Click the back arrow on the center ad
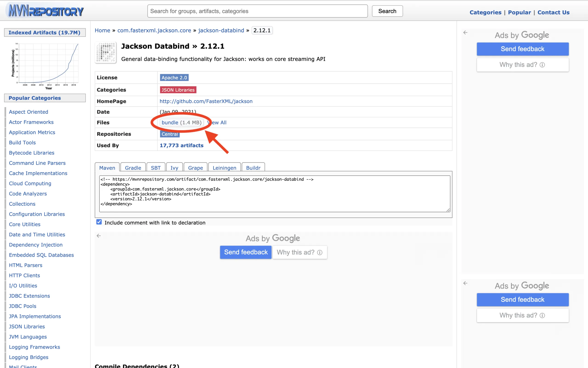The height and width of the screenshot is (368, 588). [x=99, y=236]
